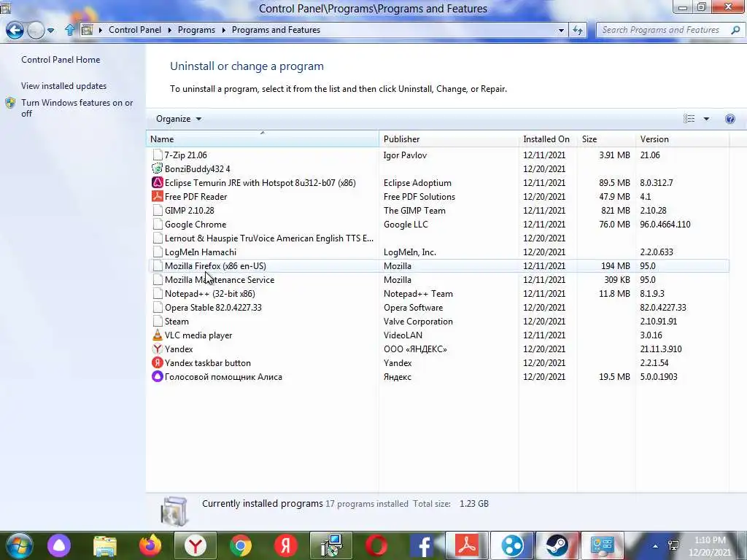
Task: Expand the address bar history dropdown
Action: coord(561,30)
